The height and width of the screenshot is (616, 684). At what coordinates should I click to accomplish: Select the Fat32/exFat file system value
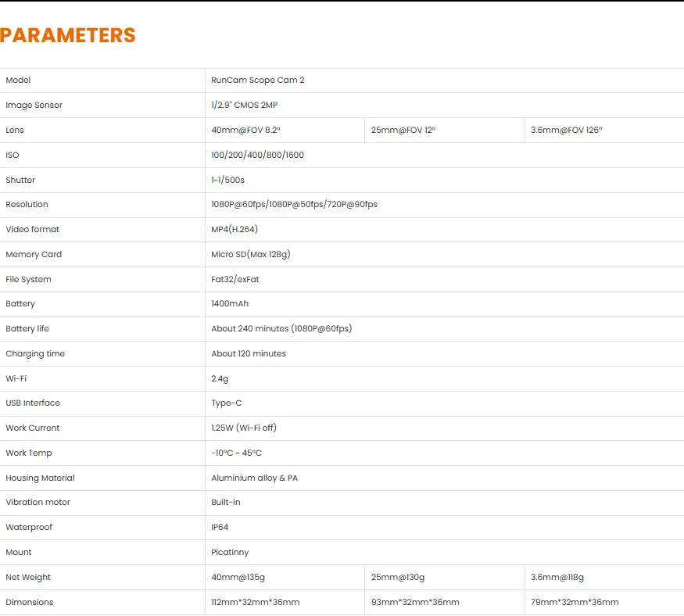tap(235, 279)
